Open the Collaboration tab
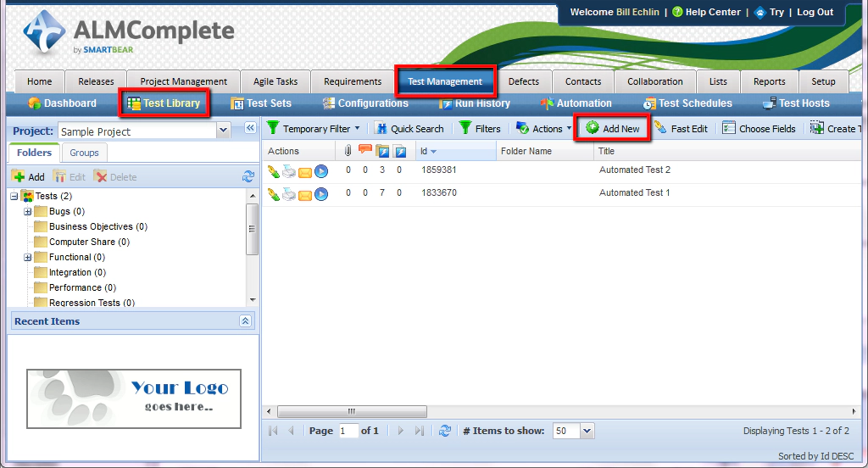This screenshot has width=868, height=468. (x=655, y=81)
